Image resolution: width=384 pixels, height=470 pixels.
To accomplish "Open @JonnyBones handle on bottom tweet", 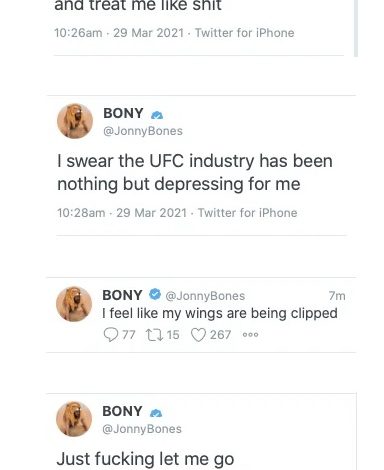I will pyautogui.click(x=142, y=429).
